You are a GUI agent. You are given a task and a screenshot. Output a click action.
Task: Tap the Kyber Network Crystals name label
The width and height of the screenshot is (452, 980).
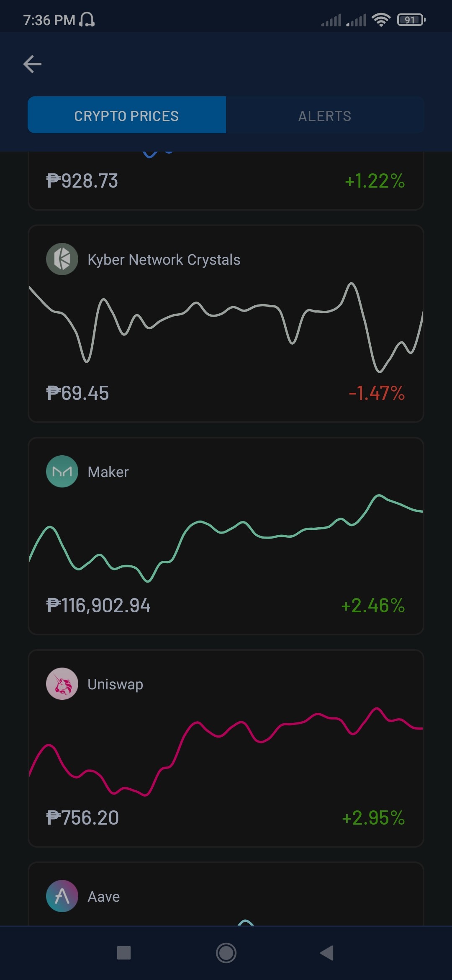pos(164,260)
